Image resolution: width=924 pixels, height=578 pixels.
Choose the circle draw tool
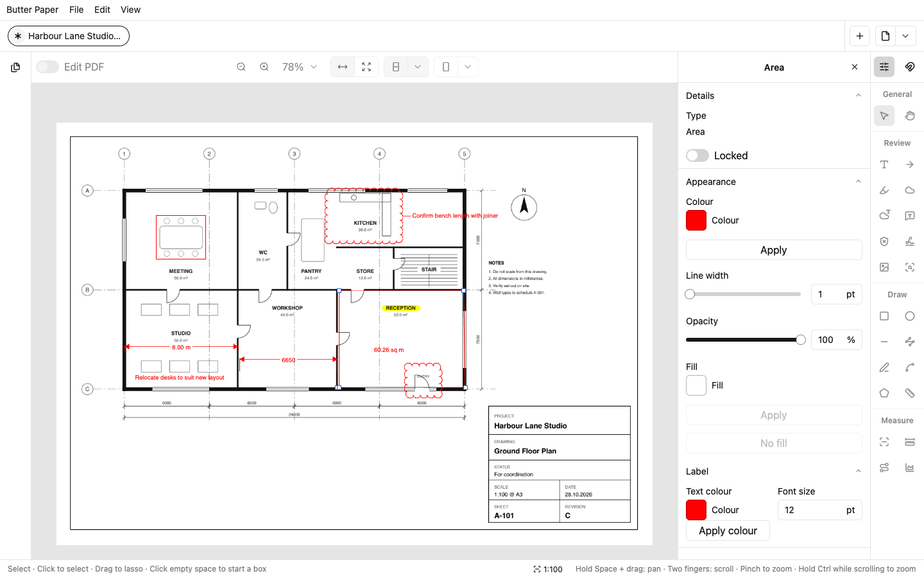coord(910,316)
